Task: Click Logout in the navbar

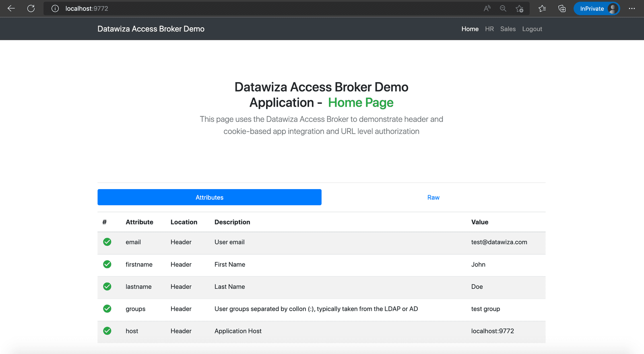Action: pyautogui.click(x=532, y=29)
